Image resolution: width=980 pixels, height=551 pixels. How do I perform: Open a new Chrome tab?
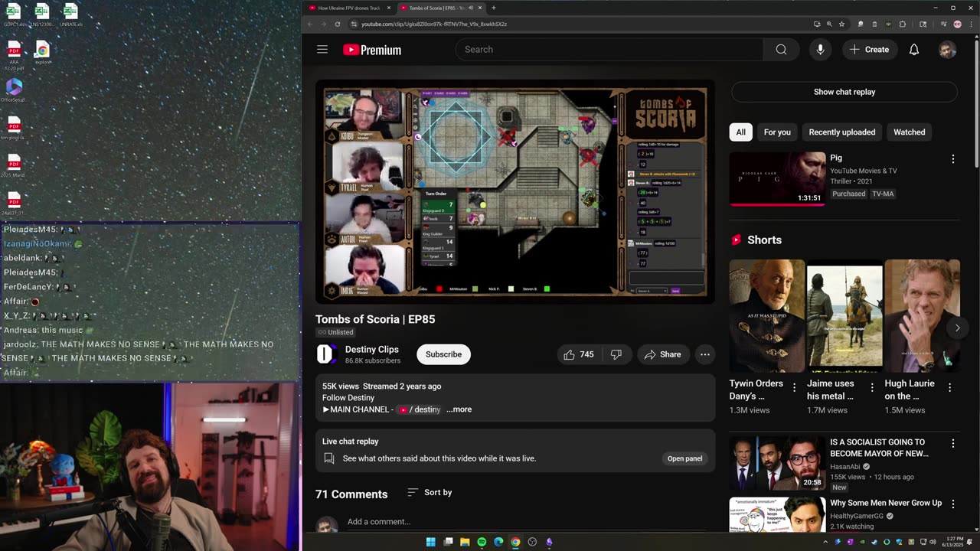coord(494,8)
